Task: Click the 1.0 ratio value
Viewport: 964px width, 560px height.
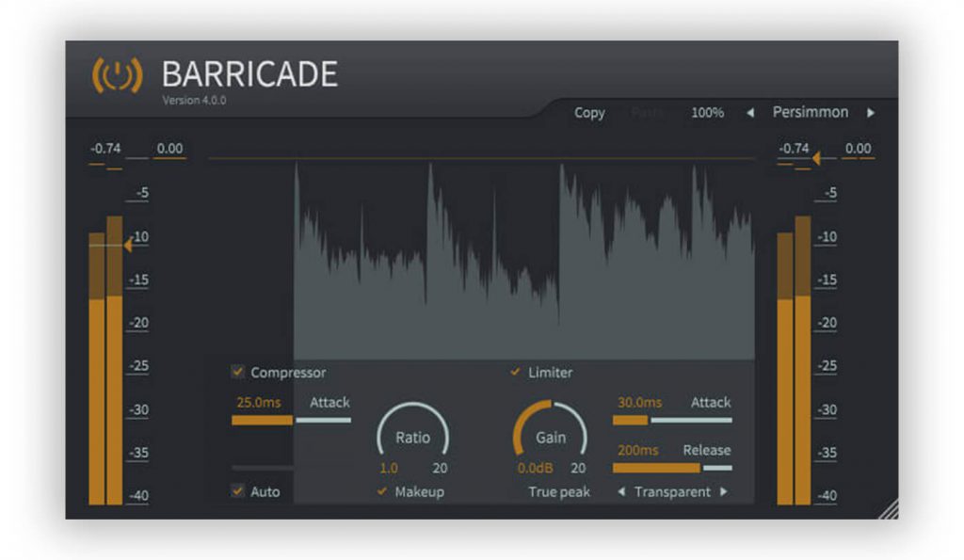Action: (x=388, y=469)
